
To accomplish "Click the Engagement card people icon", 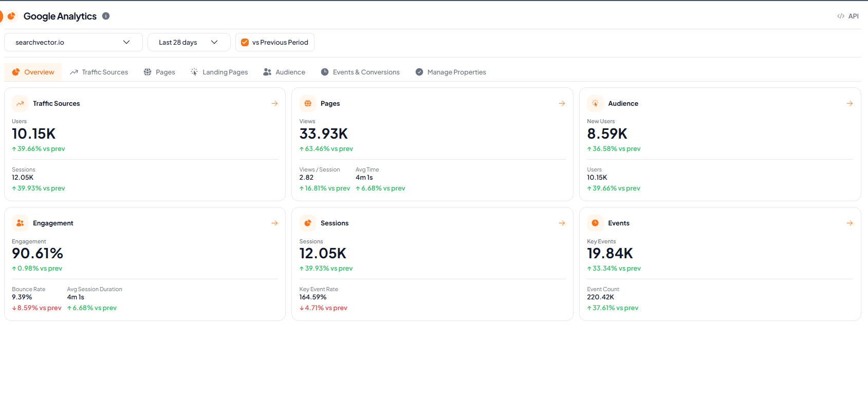I will click(x=20, y=223).
